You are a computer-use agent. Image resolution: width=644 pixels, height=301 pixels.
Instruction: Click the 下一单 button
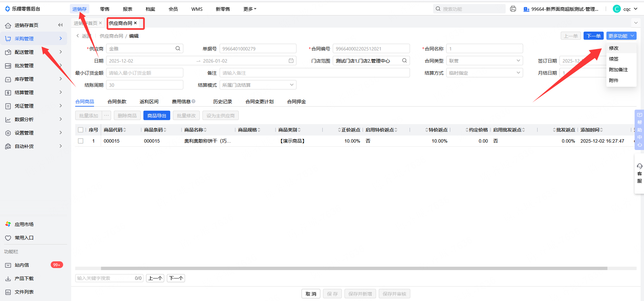(x=593, y=36)
